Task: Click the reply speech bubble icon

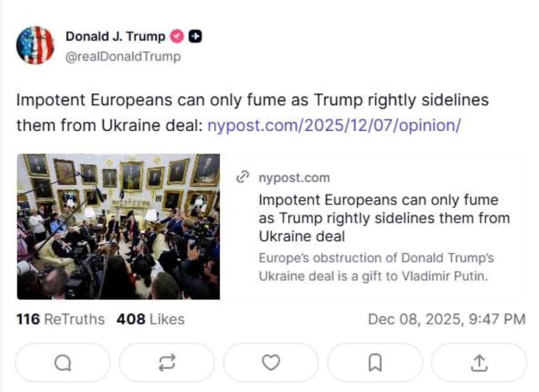Action: click(63, 363)
